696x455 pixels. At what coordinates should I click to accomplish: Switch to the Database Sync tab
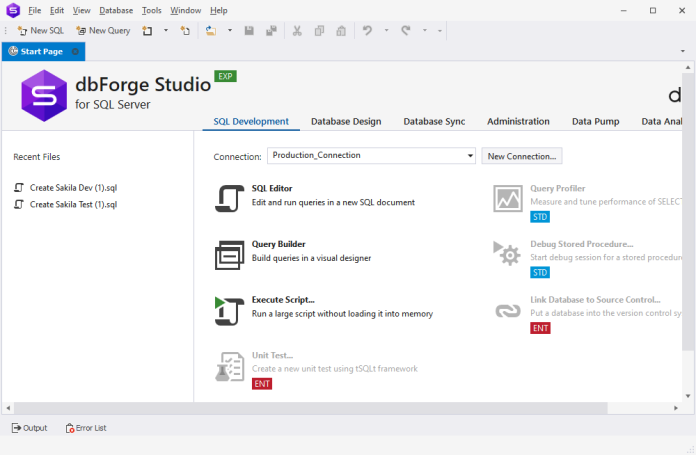pos(434,121)
